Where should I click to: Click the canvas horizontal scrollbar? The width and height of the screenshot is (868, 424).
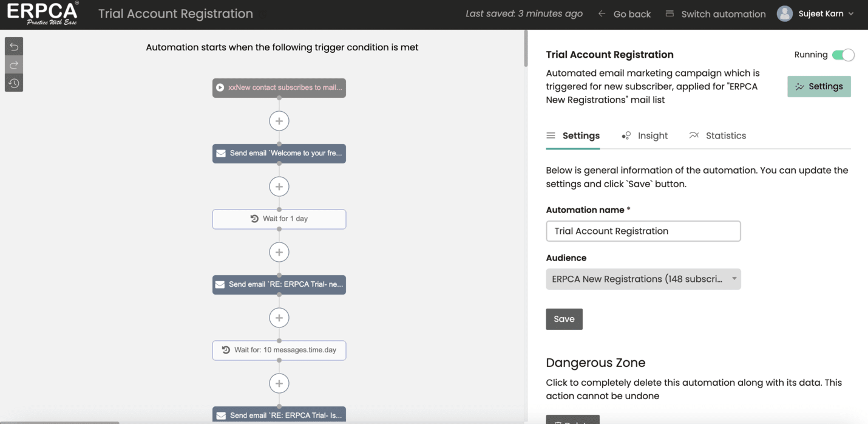click(x=59, y=422)
